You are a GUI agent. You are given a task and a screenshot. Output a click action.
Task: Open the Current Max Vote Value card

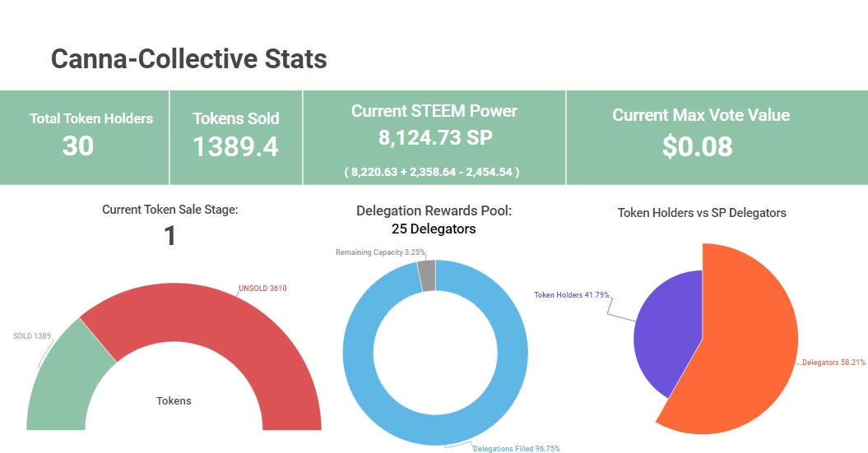point(700,136)
